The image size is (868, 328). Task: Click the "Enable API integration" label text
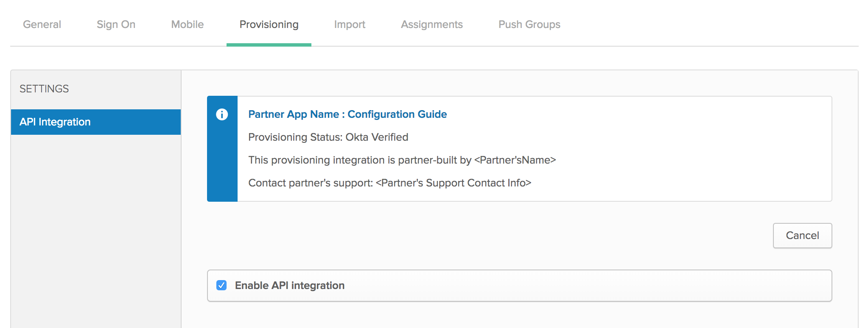coord(289,286)
